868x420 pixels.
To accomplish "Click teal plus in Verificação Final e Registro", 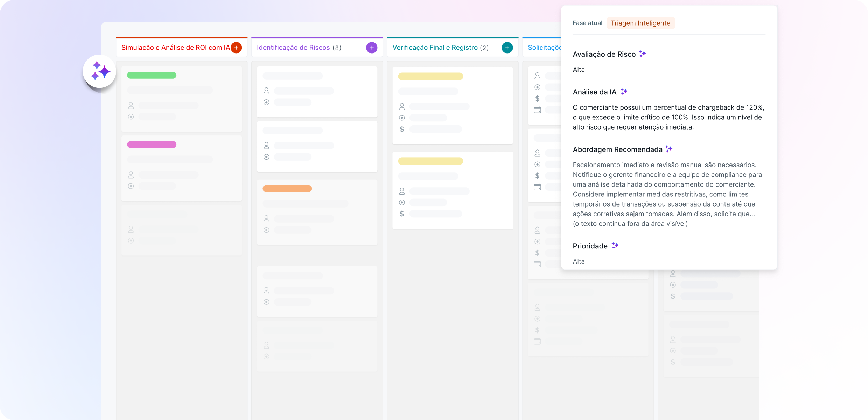I will click(x=507, y=48).
